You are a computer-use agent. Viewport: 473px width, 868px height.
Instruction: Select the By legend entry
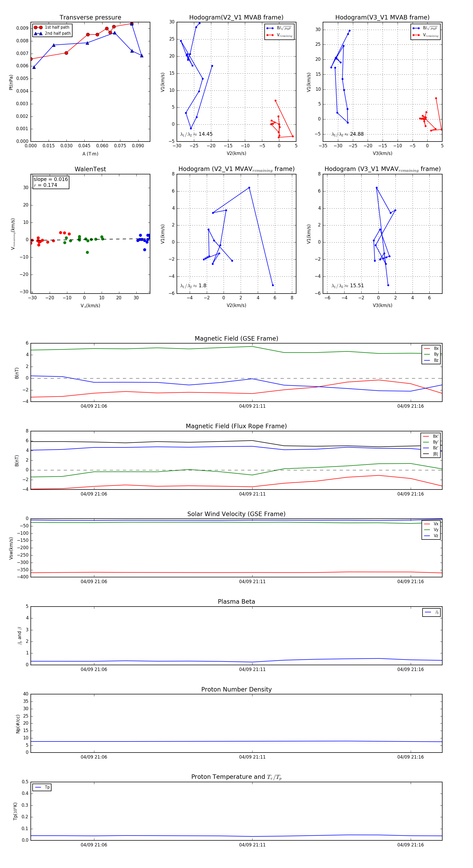pos(431,354)
